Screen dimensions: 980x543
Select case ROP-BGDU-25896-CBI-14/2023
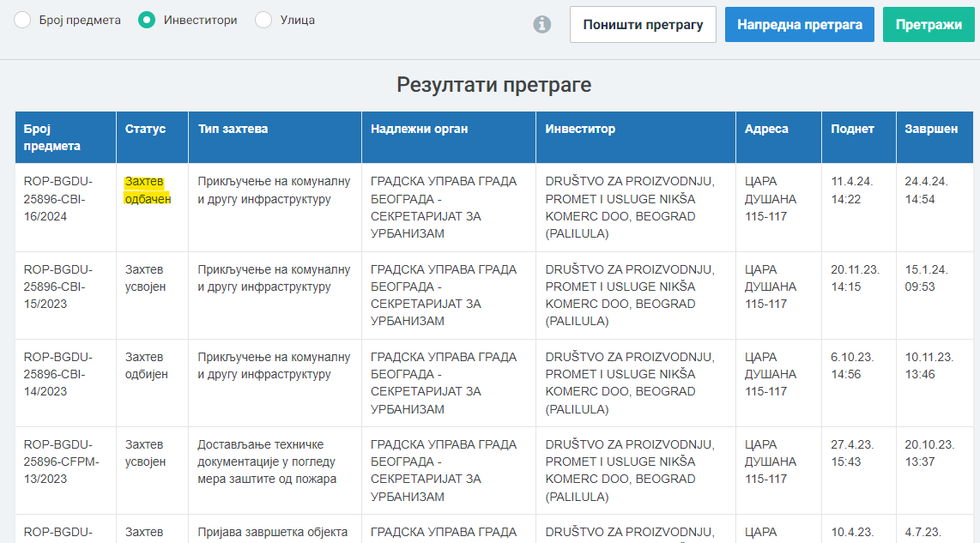(57, 374)
